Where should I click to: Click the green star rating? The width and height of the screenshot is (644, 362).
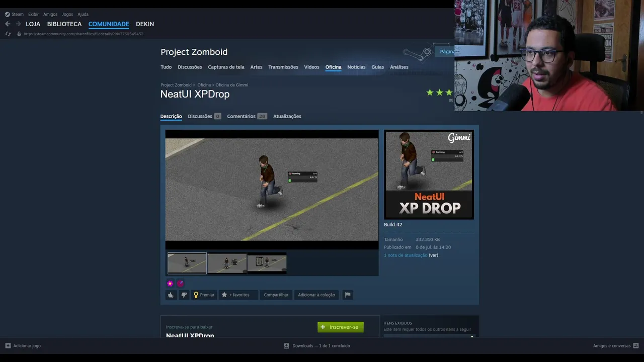[439, 93]
